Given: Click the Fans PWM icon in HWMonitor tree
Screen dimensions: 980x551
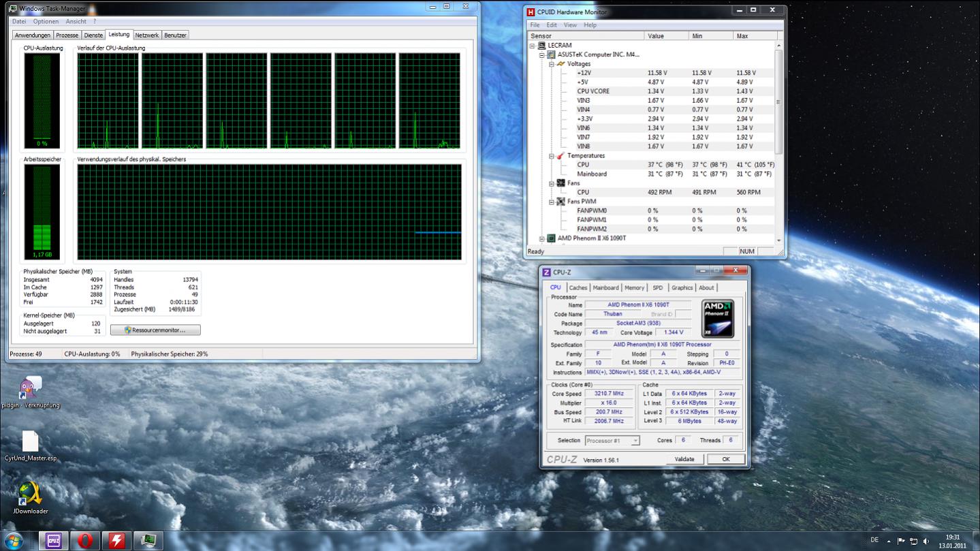Looking at the screenshot, I should click(x=560, y=202).
